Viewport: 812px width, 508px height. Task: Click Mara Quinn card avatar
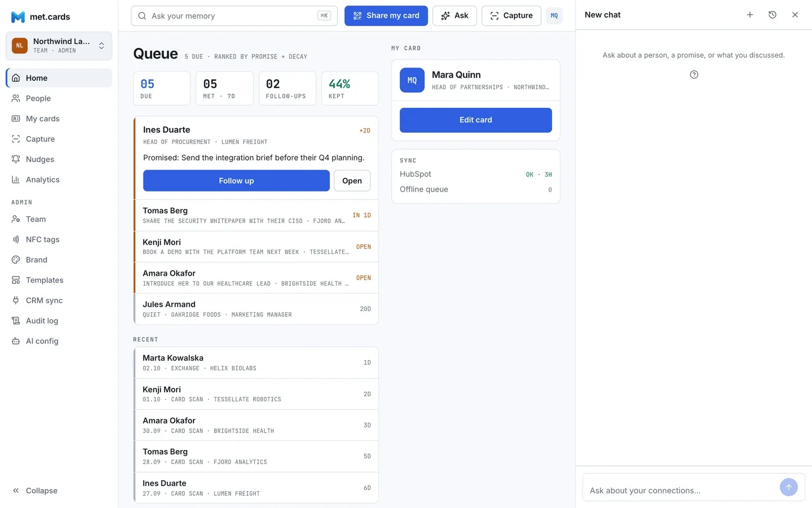(412, 80)
